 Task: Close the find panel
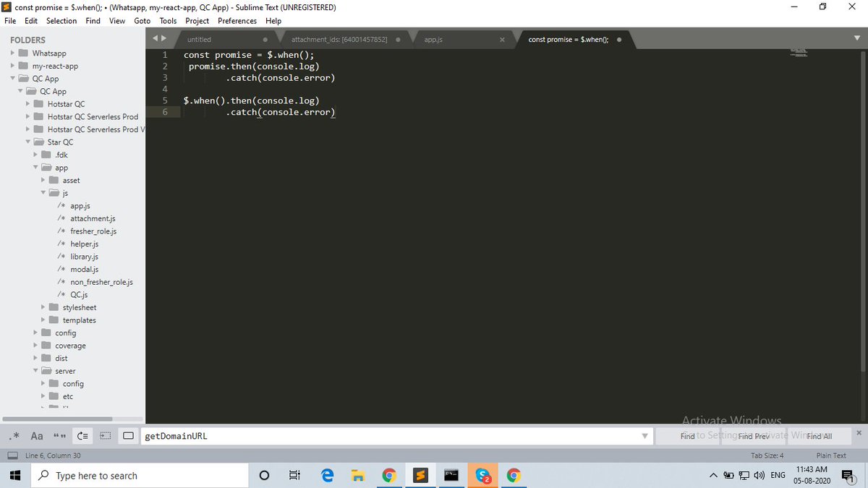coord(859,432)
